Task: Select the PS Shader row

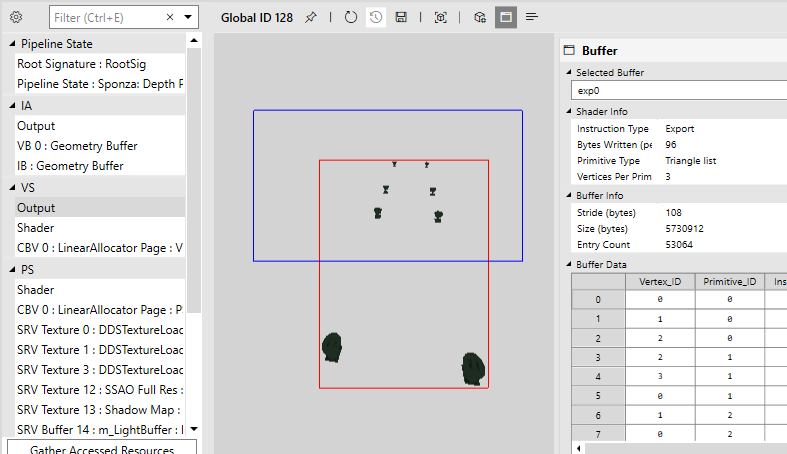Action: coord(100,290)
